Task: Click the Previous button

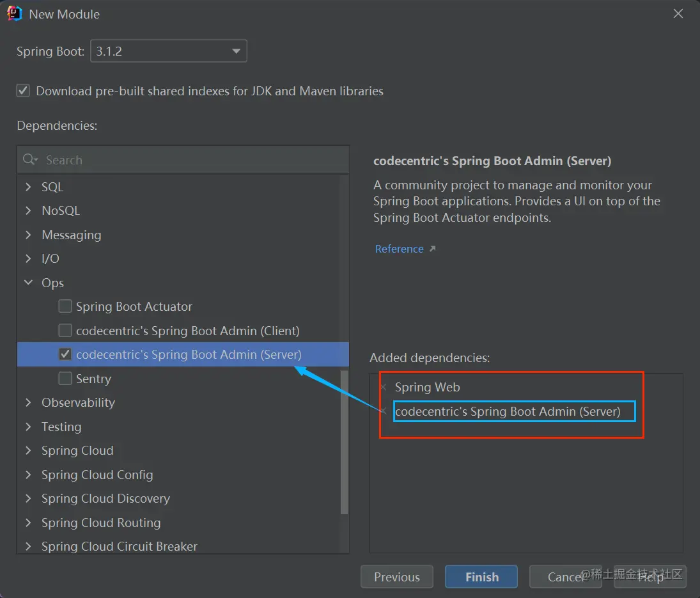Action: (397, 576)
